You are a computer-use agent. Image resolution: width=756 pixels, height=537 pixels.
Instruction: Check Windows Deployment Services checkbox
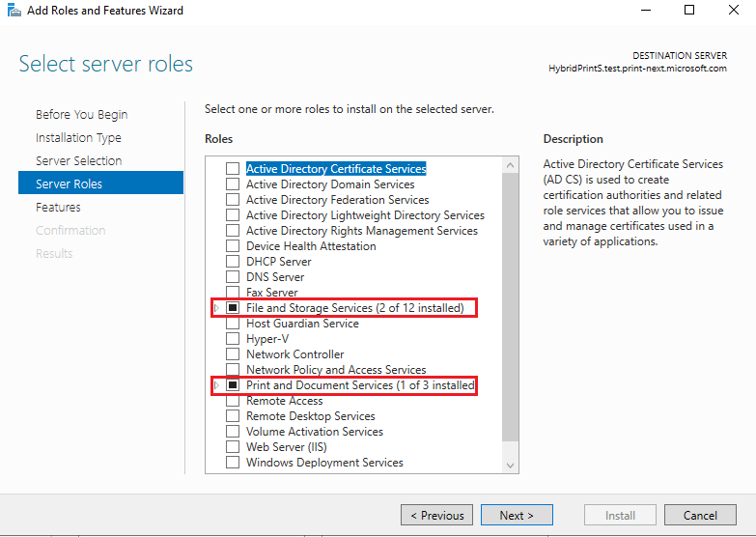(x=233, y=462)
